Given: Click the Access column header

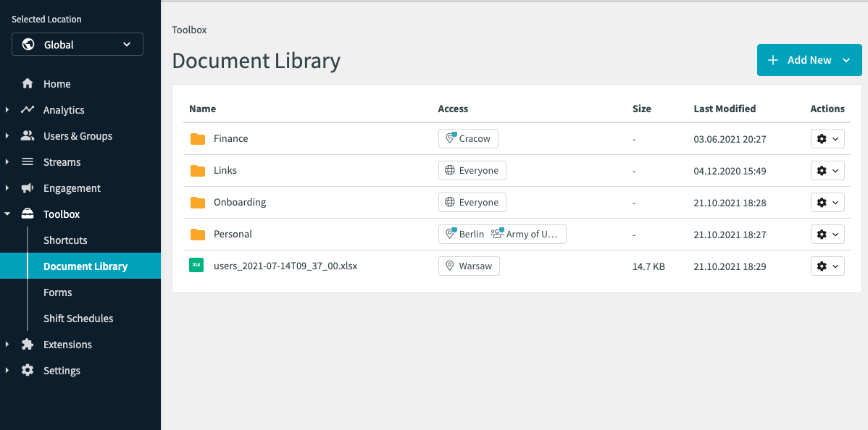Looking at the screenshot, I should click(453, 109).
